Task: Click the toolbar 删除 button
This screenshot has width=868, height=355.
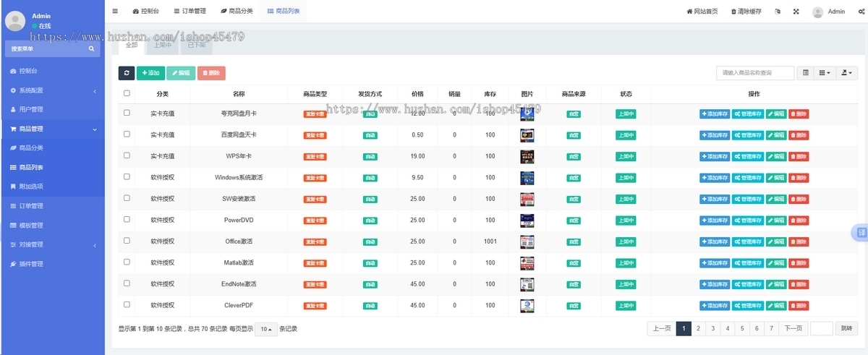Action: 211,73
